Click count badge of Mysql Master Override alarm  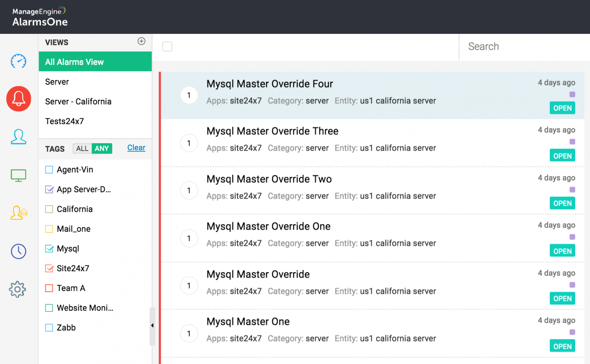tap(189, 286)
